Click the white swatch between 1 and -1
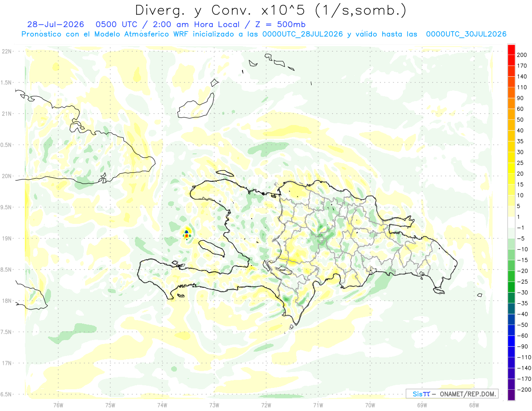Viewport: 532px width, 411px height. (x=511, y=222)
